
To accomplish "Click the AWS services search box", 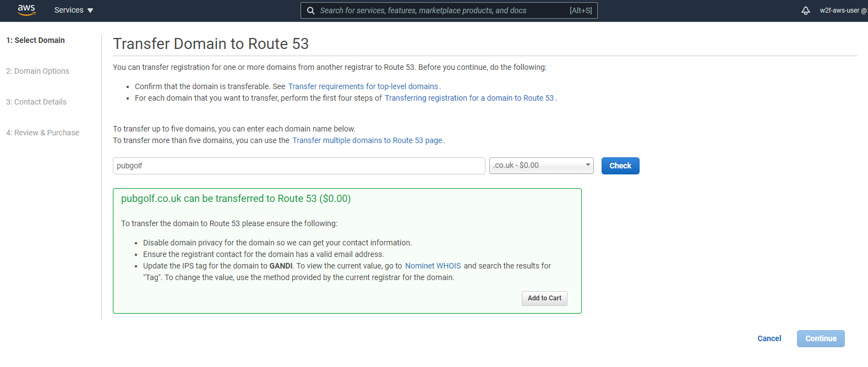I will coord(449,10).
